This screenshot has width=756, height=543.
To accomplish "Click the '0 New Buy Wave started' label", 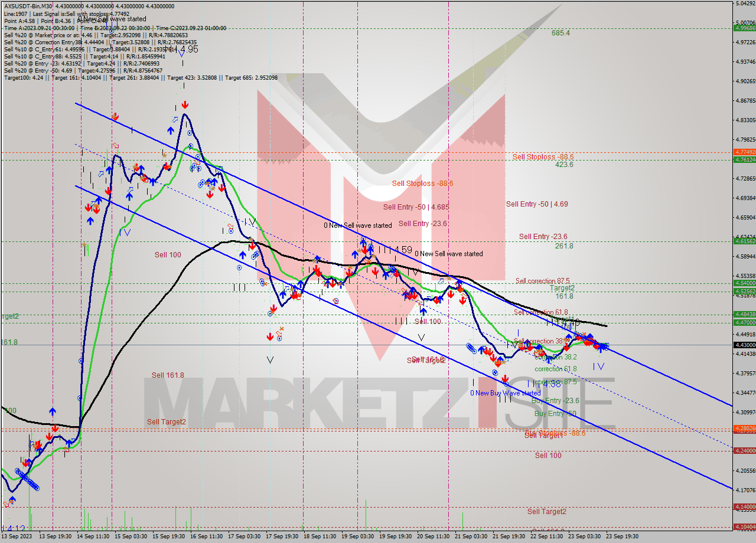I will pyautogui.click(x=506, y=393).
